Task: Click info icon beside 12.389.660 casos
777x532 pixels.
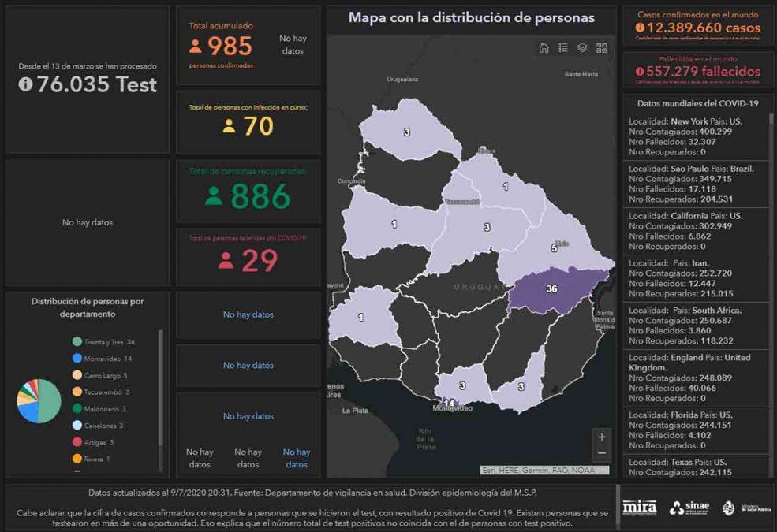Action: (640, 28)
